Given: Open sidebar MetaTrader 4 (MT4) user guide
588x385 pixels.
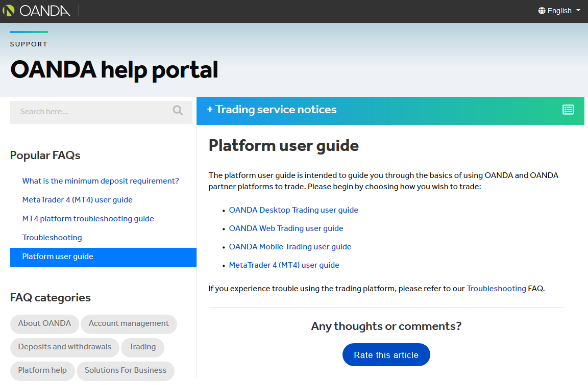Looking at the screenshot, I should point(77,199).
